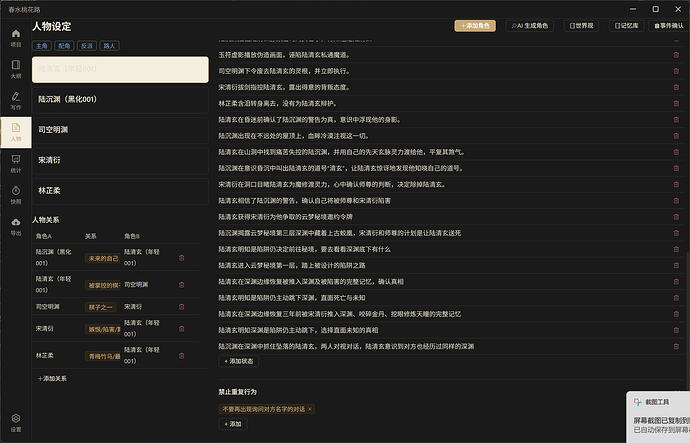Click state text '陆清玄在昏迷前确认了陆沉渊的警告为真'

(x=310, y=120)
